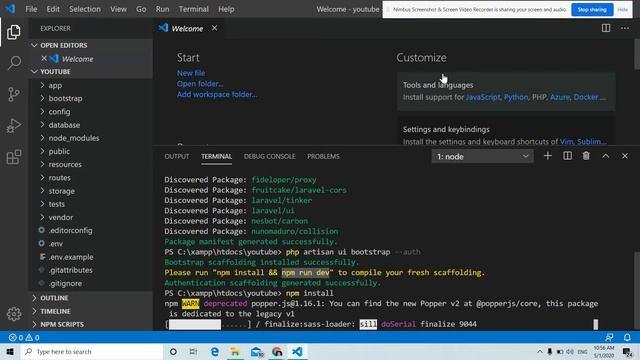
Task: Open Source Control view
Action: pos(13,94)
